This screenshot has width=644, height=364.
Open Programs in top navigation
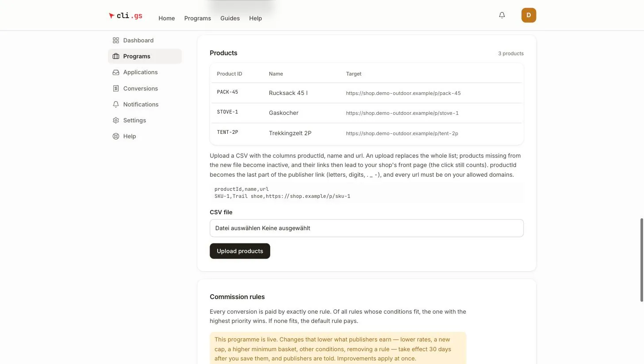coord(198,18)
